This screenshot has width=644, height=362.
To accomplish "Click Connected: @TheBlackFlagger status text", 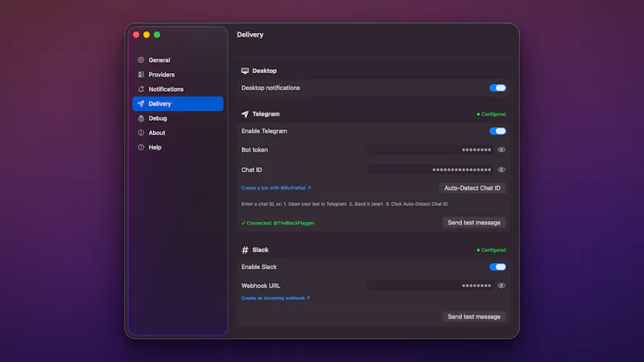I will click(x=278, y=223).
